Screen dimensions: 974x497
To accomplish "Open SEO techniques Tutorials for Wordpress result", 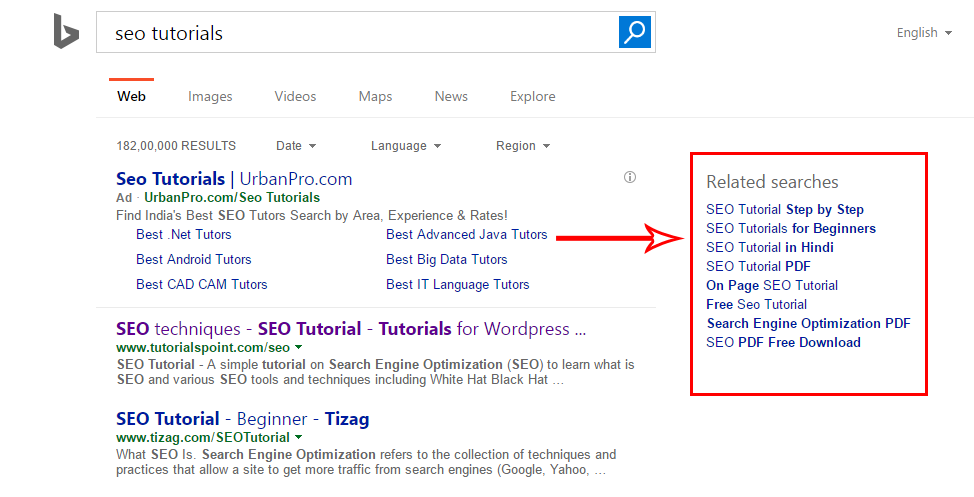I will [x=351, y=329].
